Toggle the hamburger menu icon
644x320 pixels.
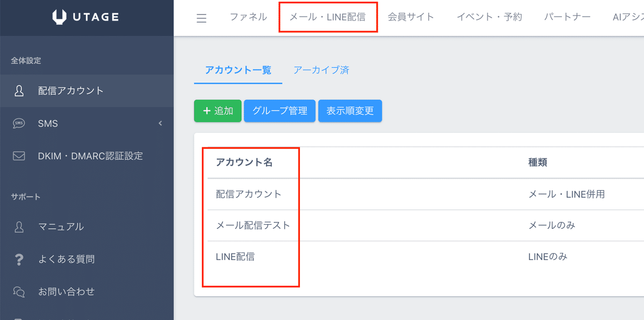(202, 18)
